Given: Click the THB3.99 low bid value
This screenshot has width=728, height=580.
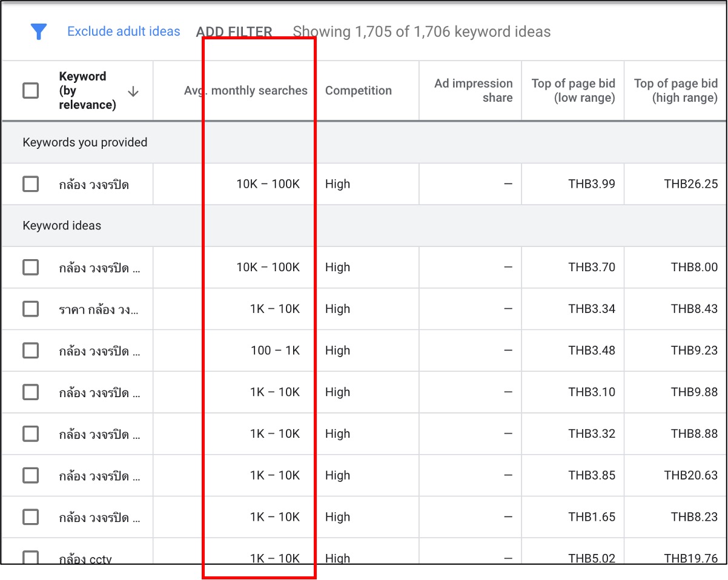Looking at the screenshot, I should 592,184.
